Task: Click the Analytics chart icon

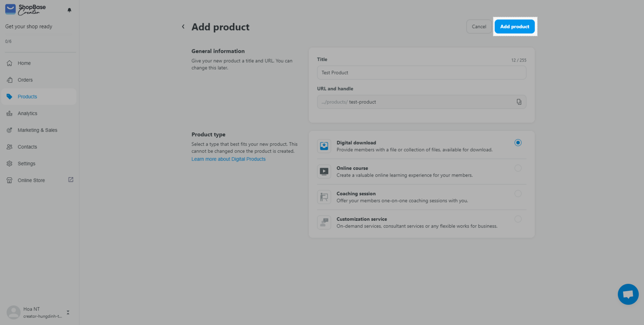Action: (9, 113)
